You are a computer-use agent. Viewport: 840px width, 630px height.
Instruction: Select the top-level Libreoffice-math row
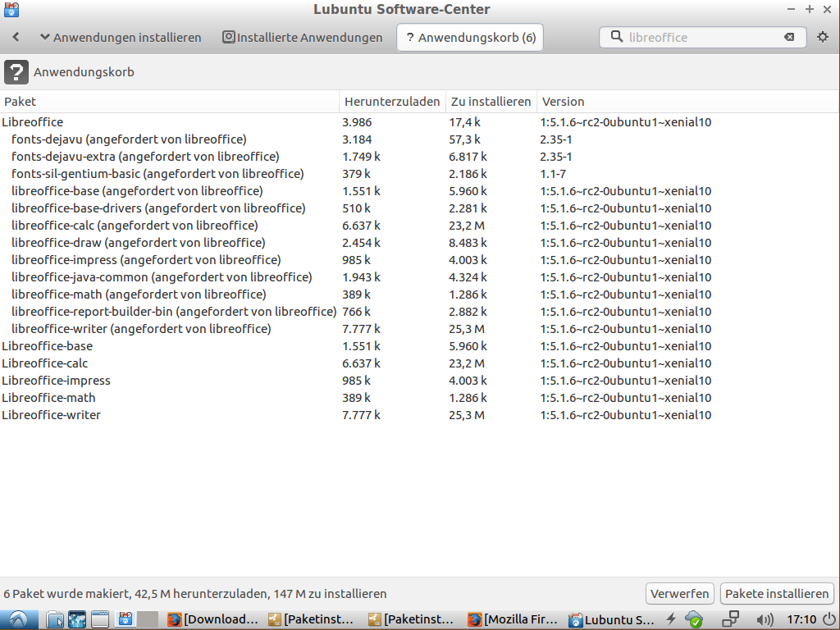click(419, 398)
